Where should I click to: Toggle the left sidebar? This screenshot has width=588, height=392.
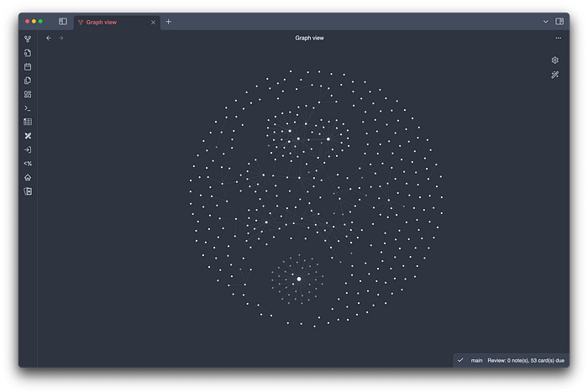point(63,21)
